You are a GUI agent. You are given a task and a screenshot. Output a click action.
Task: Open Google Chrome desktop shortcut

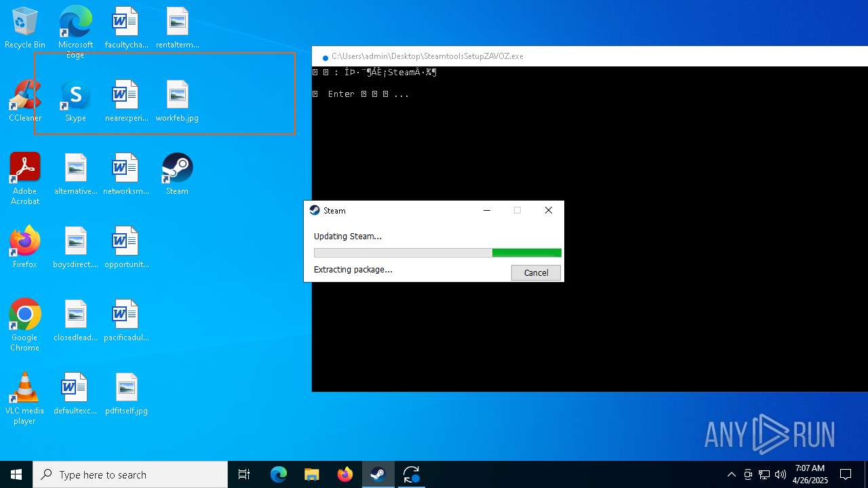(x=25, y=325)
